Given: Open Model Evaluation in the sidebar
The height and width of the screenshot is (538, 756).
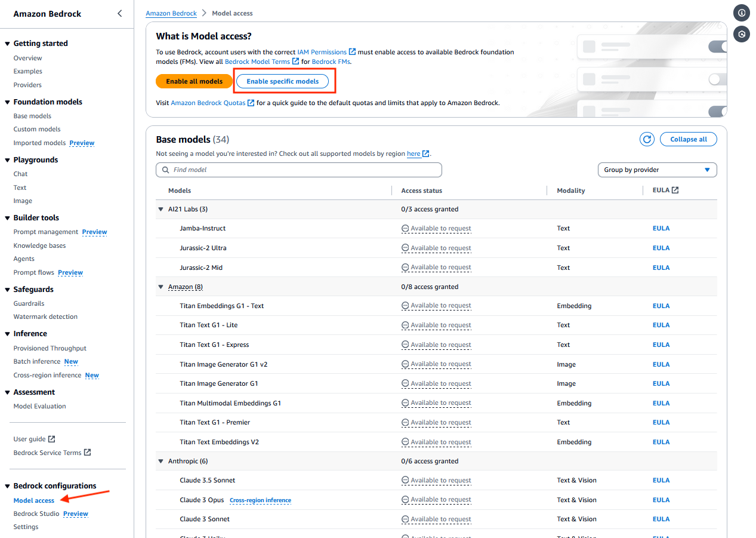Looking at the screenshot, I should click(x=40, y=406).
